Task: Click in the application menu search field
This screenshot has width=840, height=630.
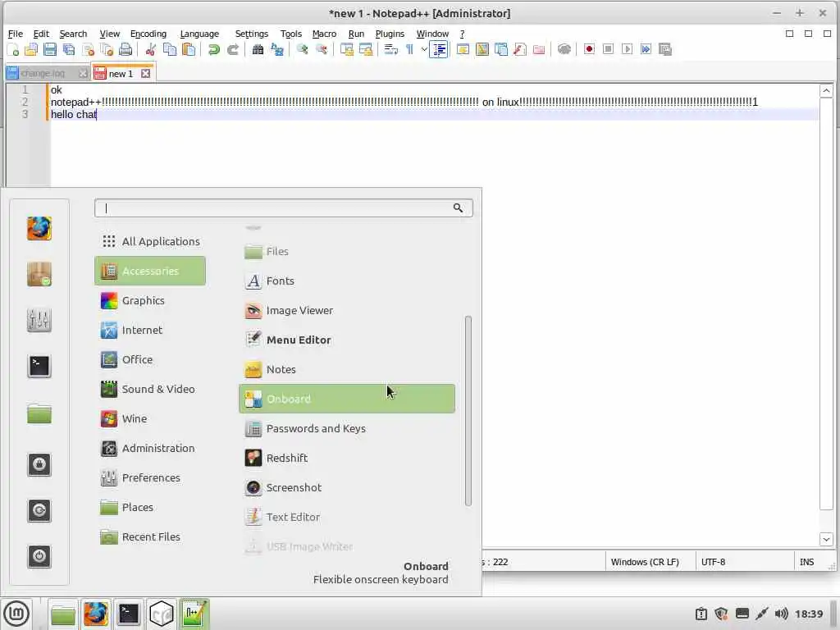Action: [283, 208]
